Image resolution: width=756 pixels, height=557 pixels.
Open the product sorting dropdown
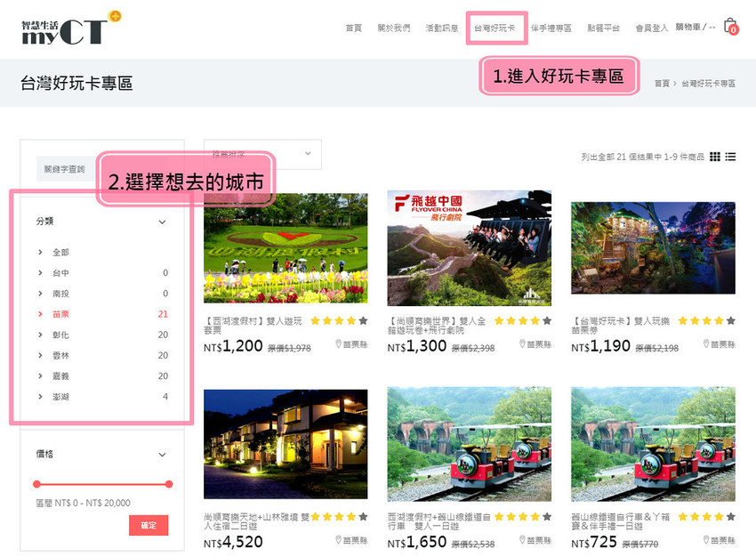264,153
